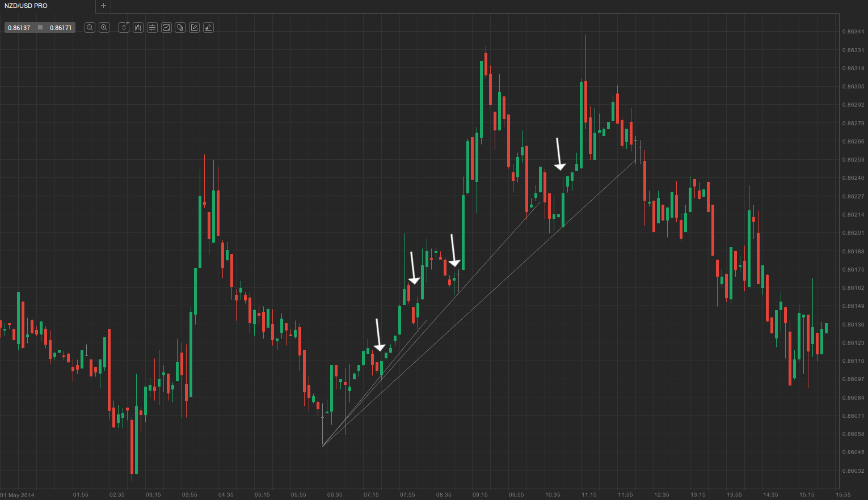Click the 0.86201 price axis label
Viewport: 868px width, 500px height.
(853, 233)
